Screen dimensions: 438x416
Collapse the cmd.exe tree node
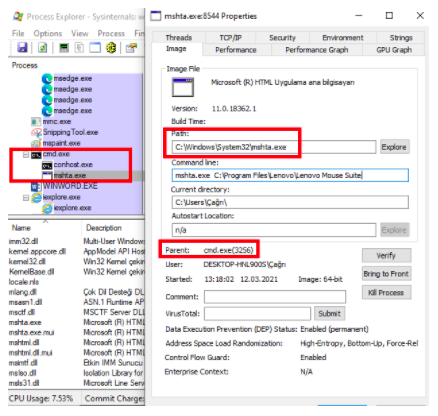[x=26, y=155]
